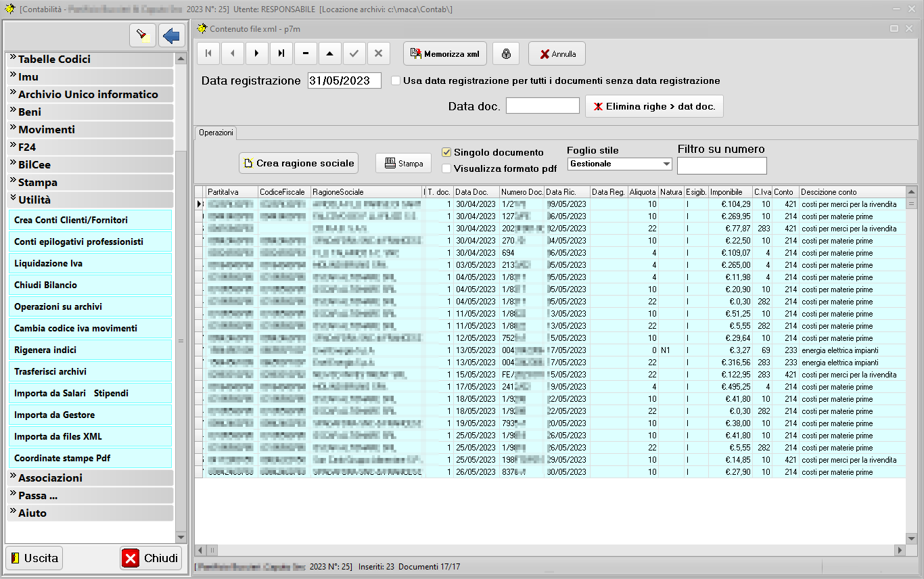924x579 pixels.
Task: Click the Memorizza xml button
Action: point(444,53)
